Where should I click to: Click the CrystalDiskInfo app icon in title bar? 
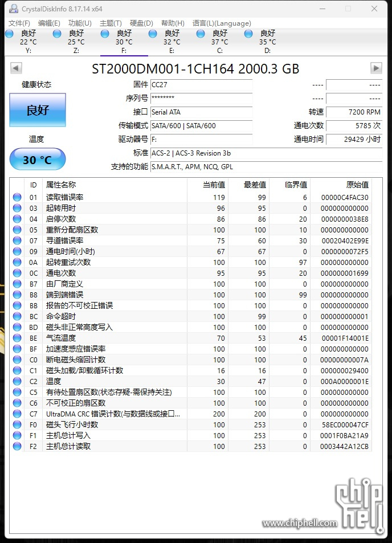pos(13,9)
